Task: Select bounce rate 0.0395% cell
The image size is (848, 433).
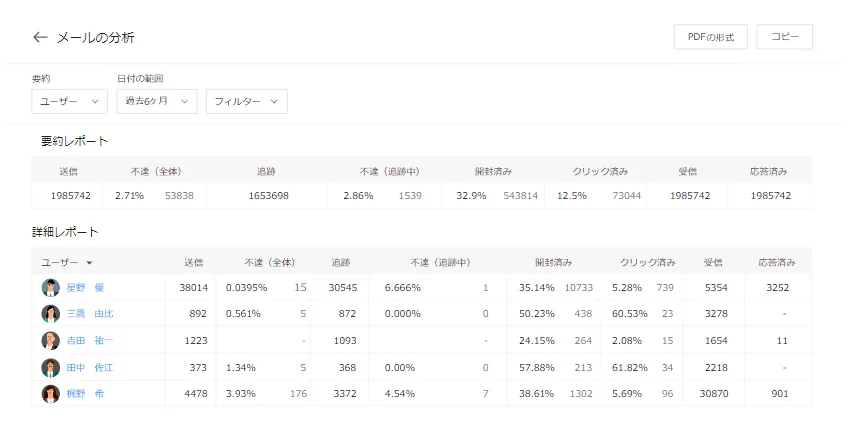Action: (247, 288)
